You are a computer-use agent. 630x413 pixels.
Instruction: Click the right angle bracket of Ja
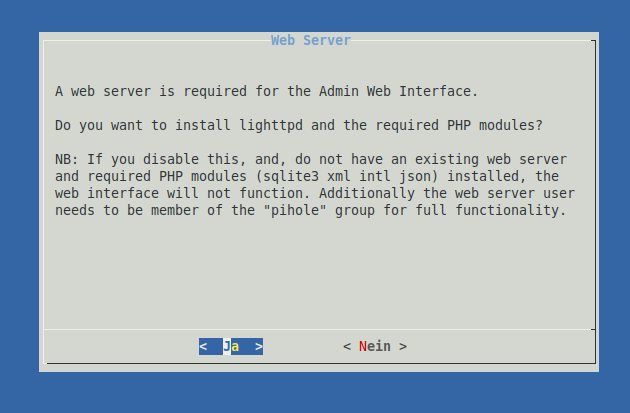pyautogui.click(x=259, y=346)
